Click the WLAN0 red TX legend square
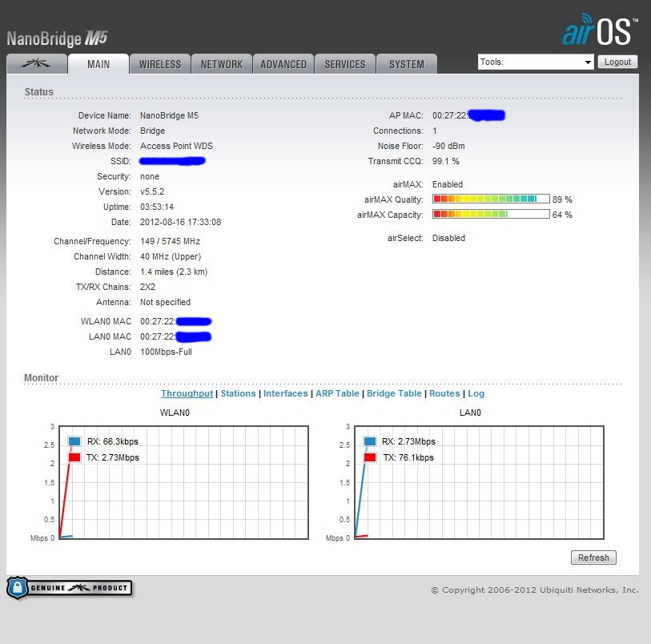The image size is (651, 644). (74, 457)
